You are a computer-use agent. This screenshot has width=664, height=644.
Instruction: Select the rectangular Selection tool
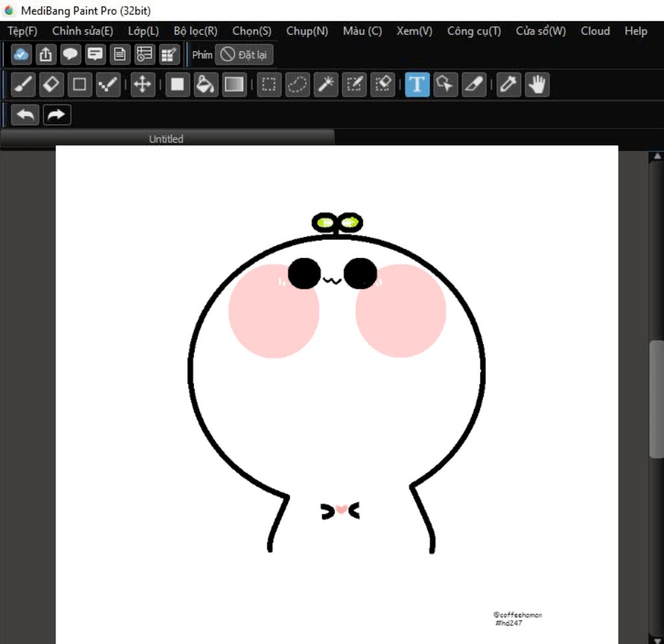click(x=269, y=85)
